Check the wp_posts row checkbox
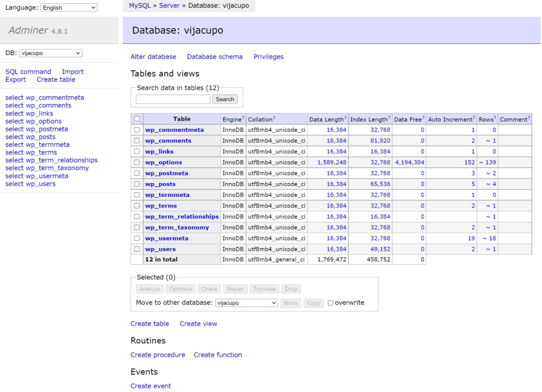 tap(137, 184)
